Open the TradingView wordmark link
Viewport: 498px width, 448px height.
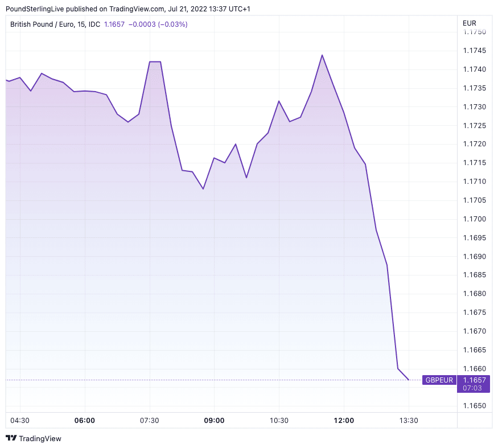tap(40, 438)
